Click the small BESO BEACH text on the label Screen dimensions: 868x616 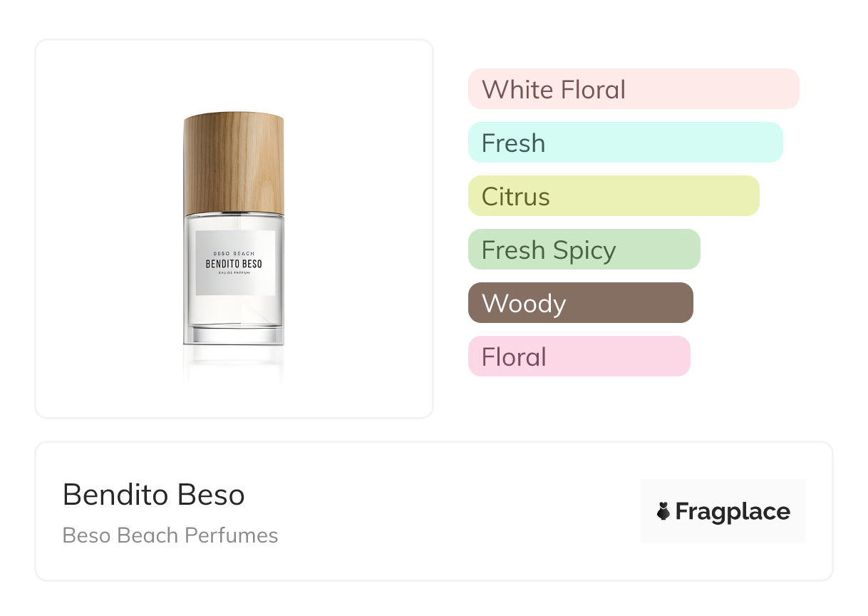pos(234,253)
